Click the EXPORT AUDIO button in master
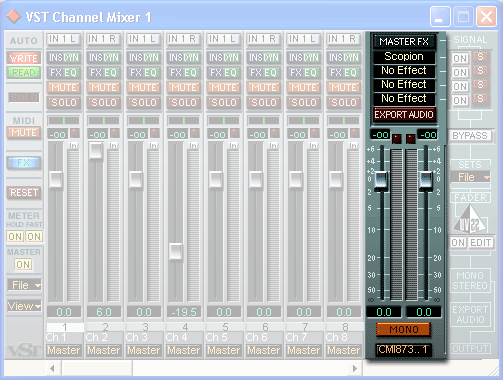 pos(404,115)
